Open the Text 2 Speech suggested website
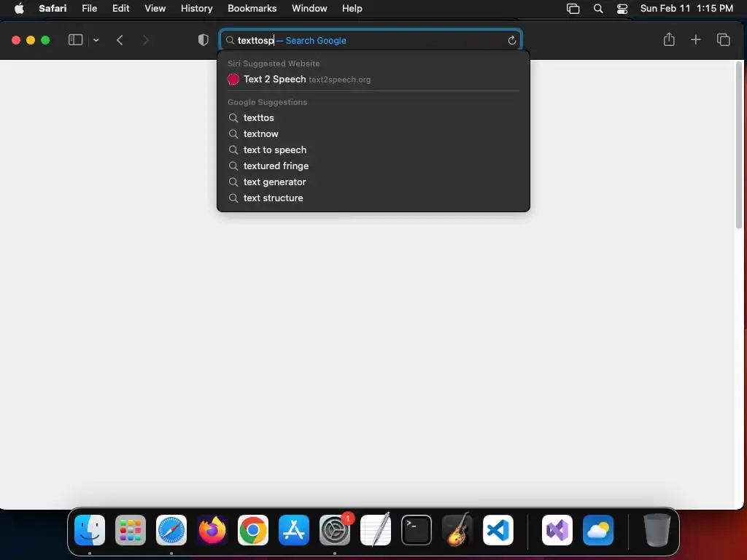 [373, 79]
